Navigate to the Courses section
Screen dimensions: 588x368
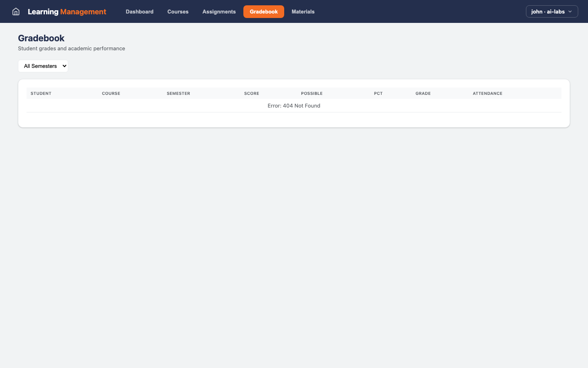point(178,11)
